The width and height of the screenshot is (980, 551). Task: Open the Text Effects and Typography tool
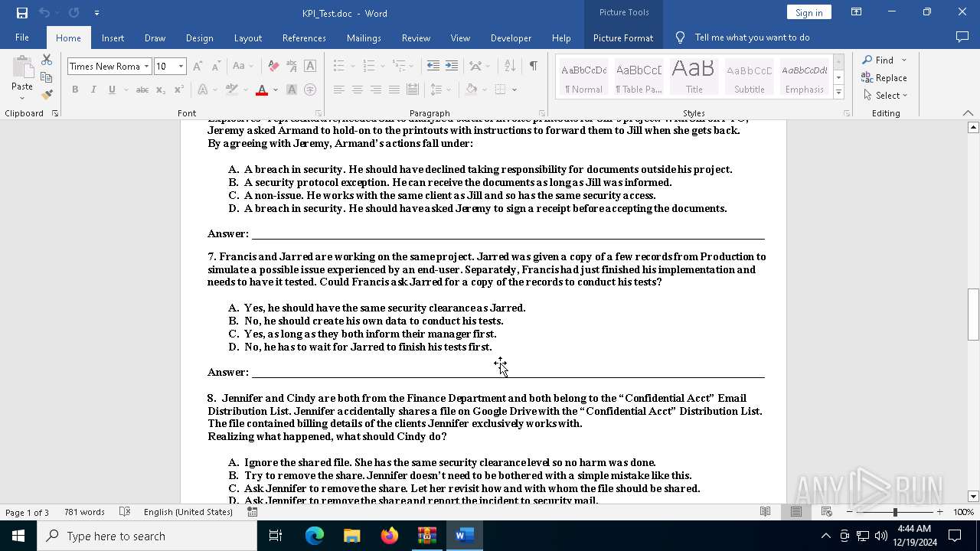click(203, 90)
